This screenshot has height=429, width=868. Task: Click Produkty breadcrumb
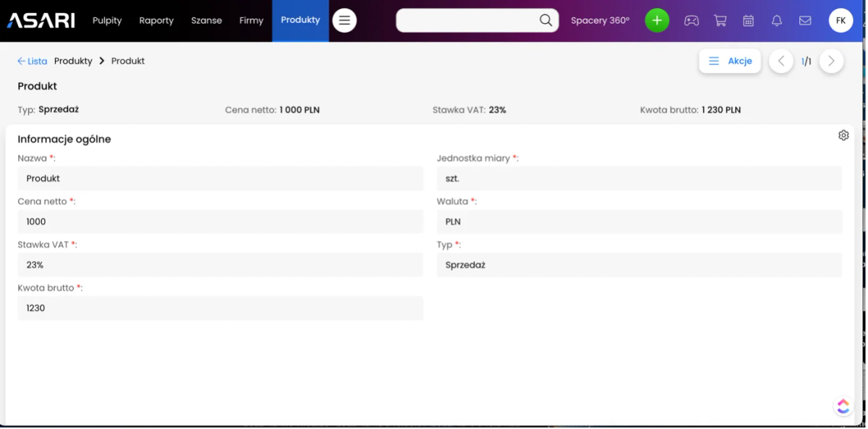point(73,61)
